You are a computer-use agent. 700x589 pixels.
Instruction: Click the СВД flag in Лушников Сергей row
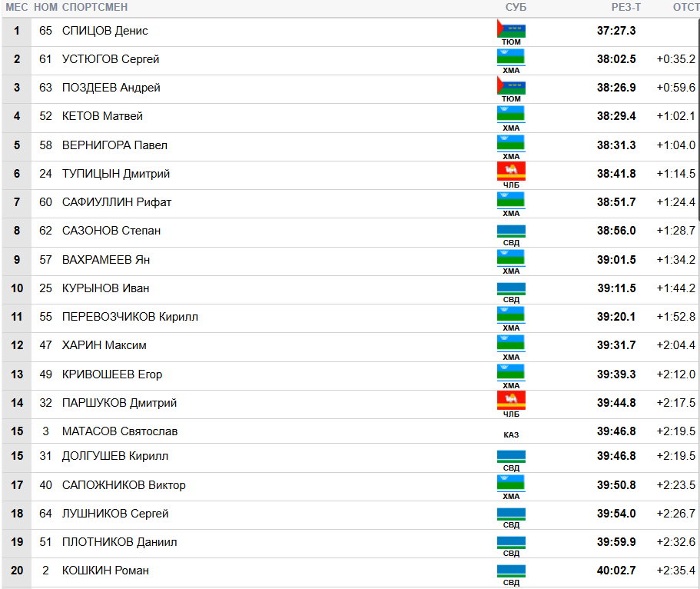point(511,514)
